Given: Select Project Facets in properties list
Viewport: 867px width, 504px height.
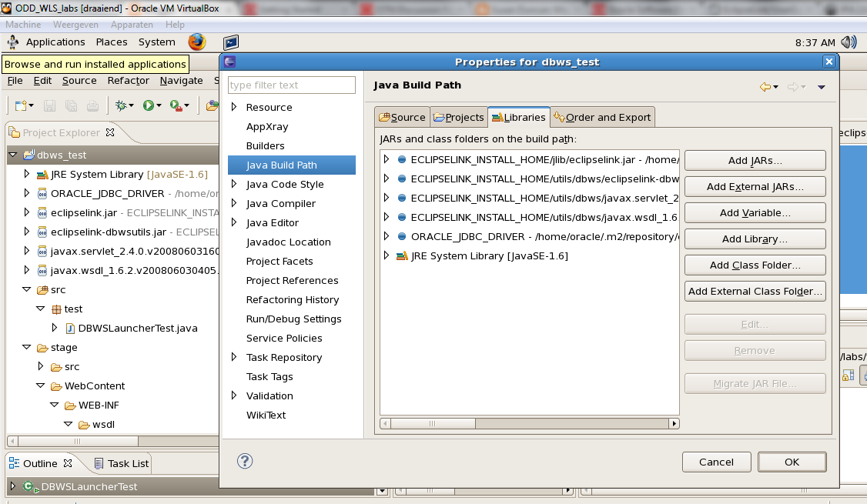Looking at the screenshot, I should tap(280, 262).
